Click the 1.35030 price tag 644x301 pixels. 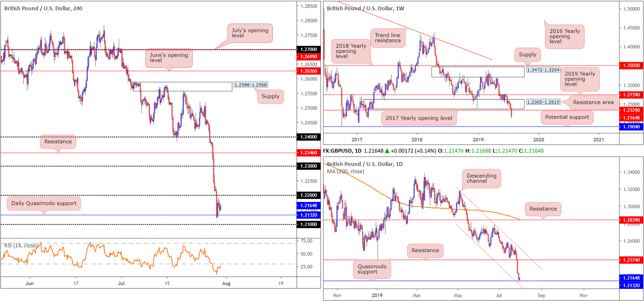tap(632, 65)
